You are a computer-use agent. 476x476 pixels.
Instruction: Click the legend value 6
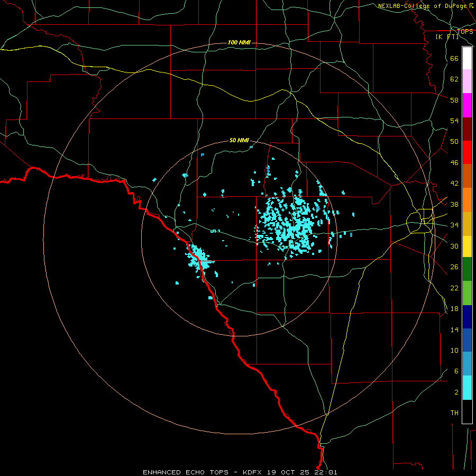point(456,371)
